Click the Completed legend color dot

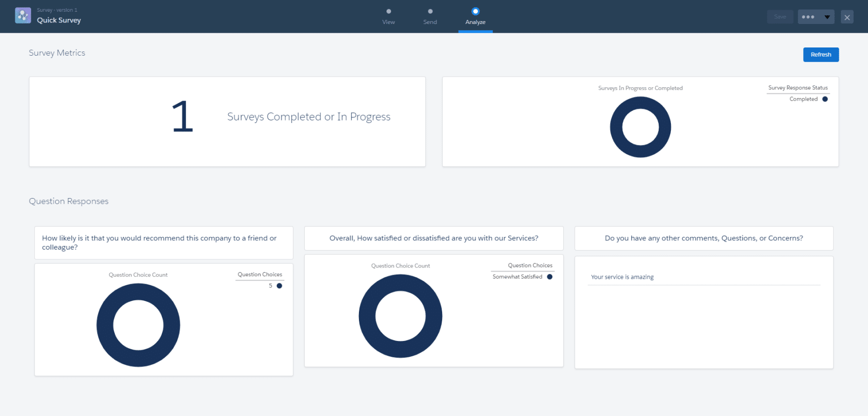(x=825, y=99)
